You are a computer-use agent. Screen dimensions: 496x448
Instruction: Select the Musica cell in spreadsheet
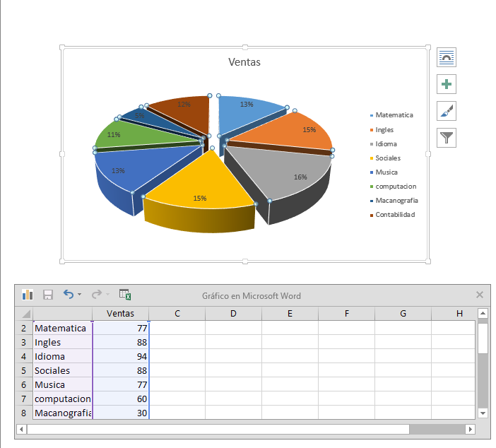pyautogui.click(x=62, y=384)
